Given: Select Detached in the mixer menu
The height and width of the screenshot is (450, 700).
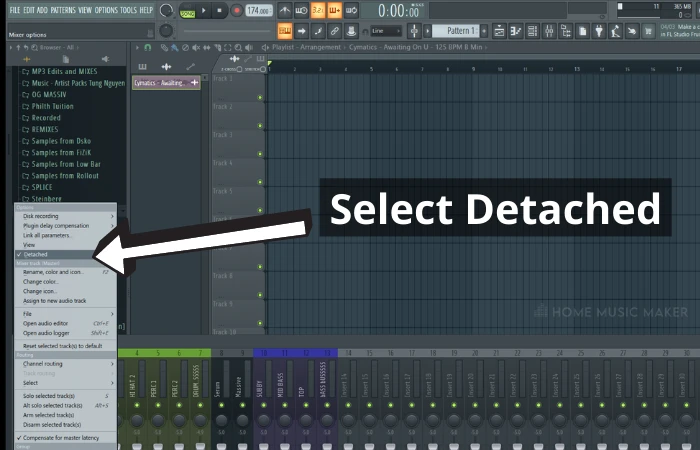Looking at the screenshot, I should click(66, 254).
